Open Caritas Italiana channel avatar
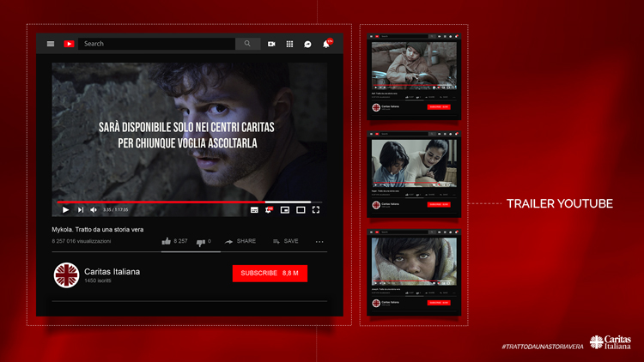Image resolution: width=644 pixels, height=362 pixels. click(66, 275)
